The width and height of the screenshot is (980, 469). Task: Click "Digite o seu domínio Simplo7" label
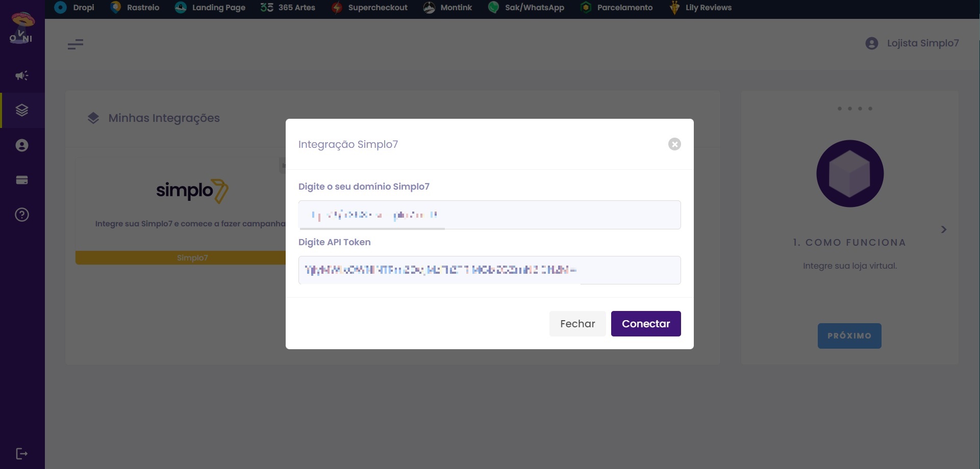click(364, 187)
